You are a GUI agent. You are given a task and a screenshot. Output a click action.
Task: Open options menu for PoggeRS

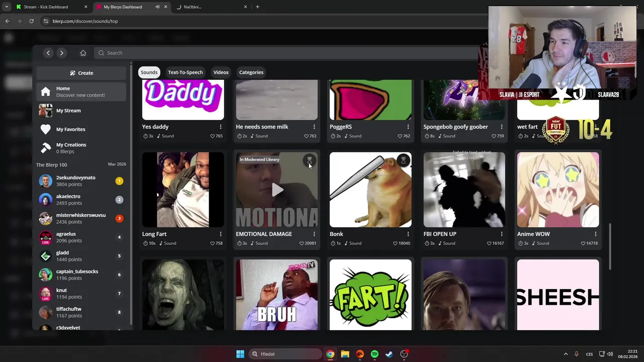tap(408, 127)
